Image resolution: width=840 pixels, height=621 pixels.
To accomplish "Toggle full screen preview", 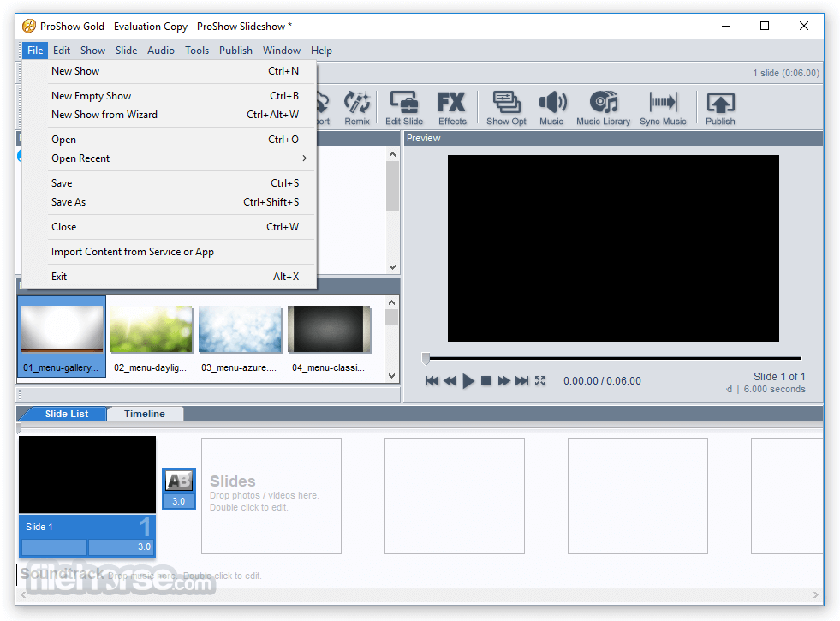I will 540,381.
